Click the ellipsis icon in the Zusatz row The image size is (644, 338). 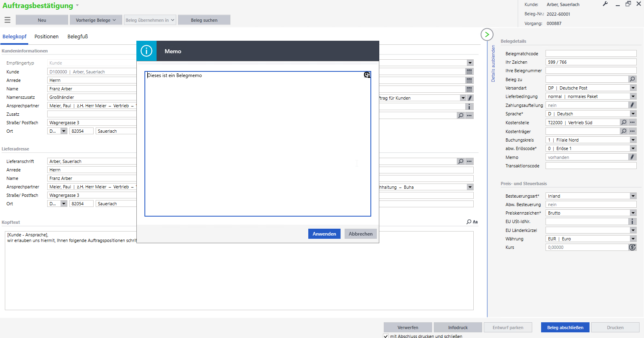point(469,115)
